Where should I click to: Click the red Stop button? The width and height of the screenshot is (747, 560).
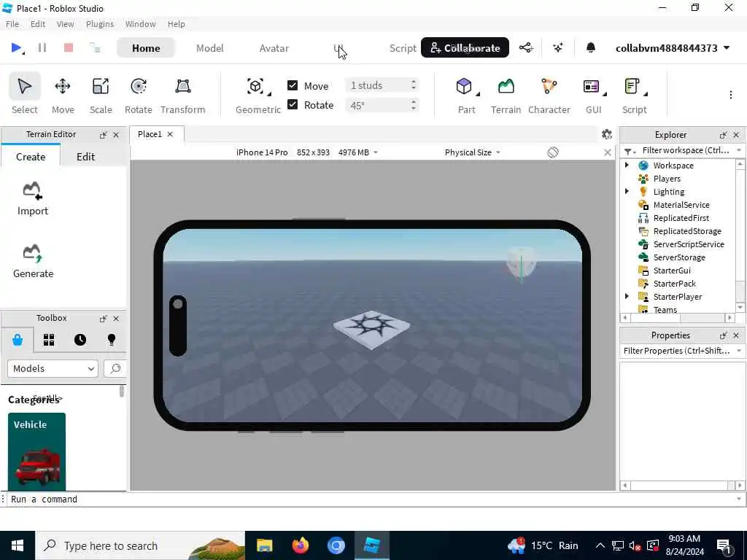click(69, 47)
